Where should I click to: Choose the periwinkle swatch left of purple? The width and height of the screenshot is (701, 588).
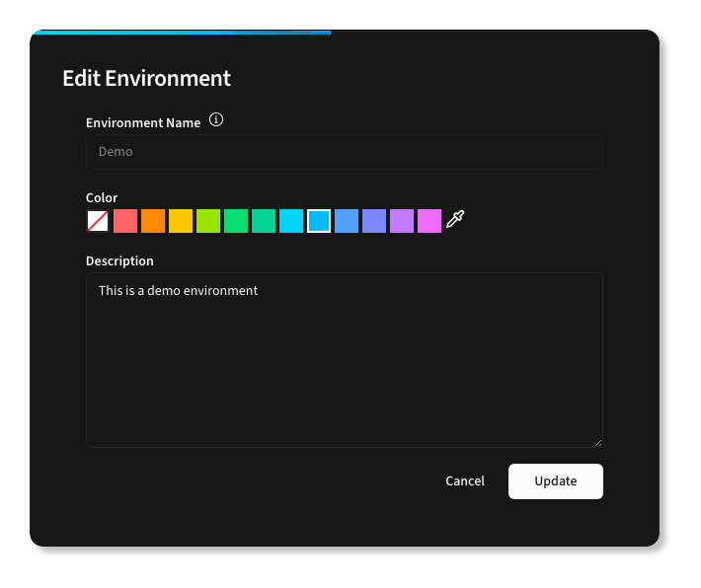[374, 221]
